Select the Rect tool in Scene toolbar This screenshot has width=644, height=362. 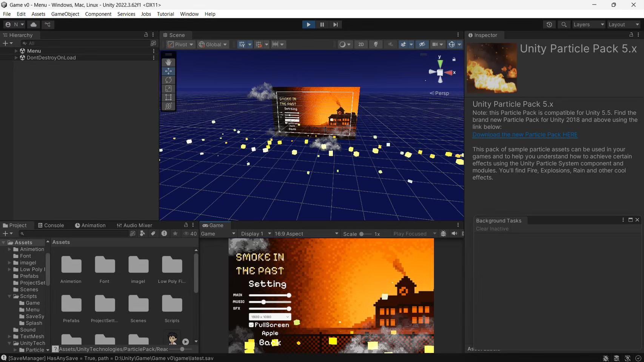pyautogui.click(x=168, y=97)
